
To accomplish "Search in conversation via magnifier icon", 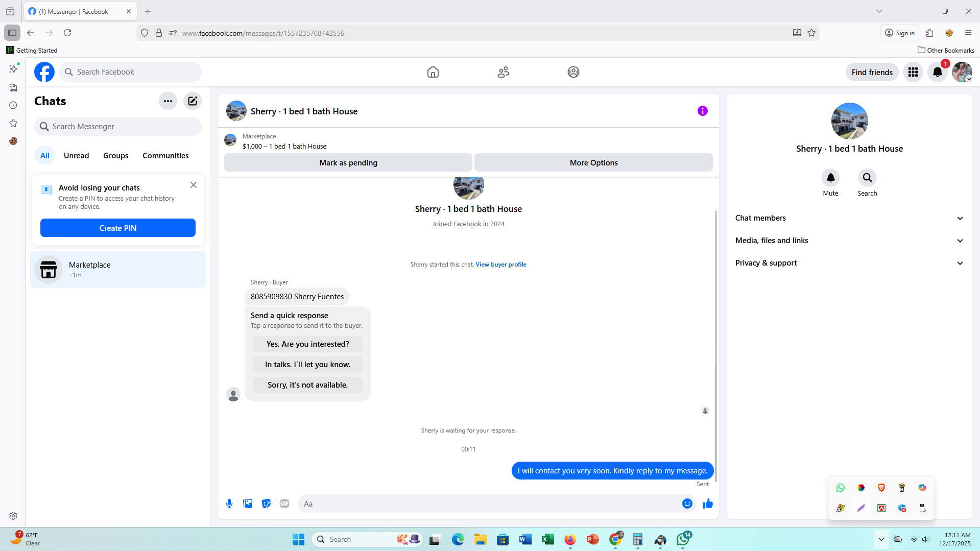I will pyautogui.click(x=867, y=178).
